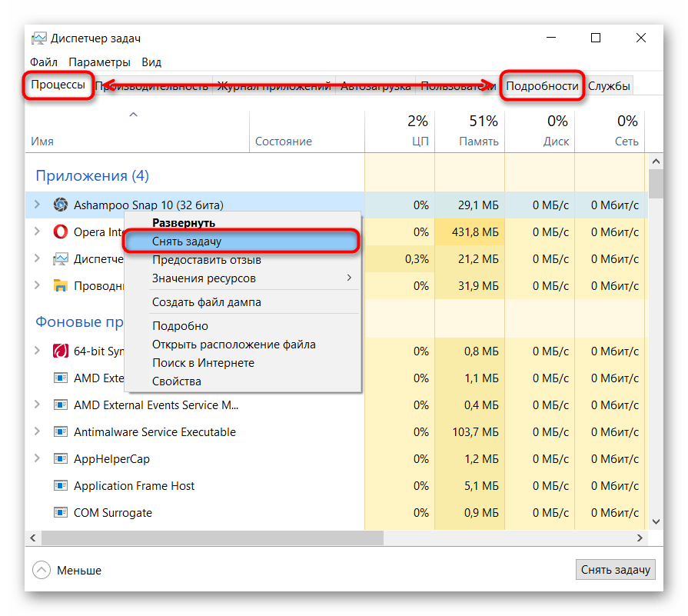Click the Antimalware Service Executable icon

click(x=60, y=432)
